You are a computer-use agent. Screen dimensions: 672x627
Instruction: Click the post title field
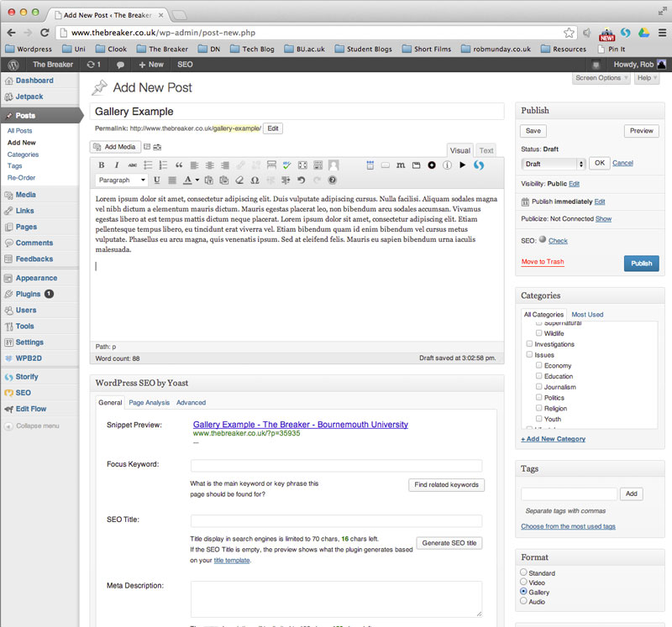pos(297,112)
